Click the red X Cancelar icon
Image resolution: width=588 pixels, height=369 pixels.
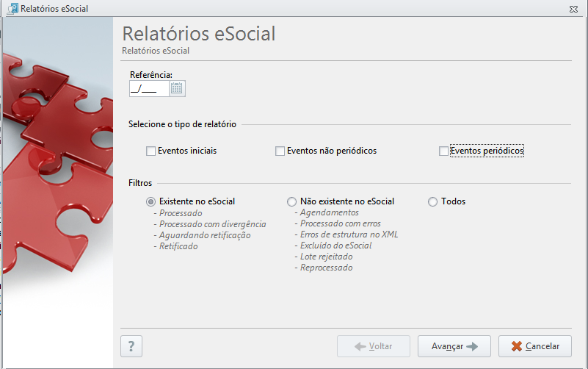[x=516, y=346]
